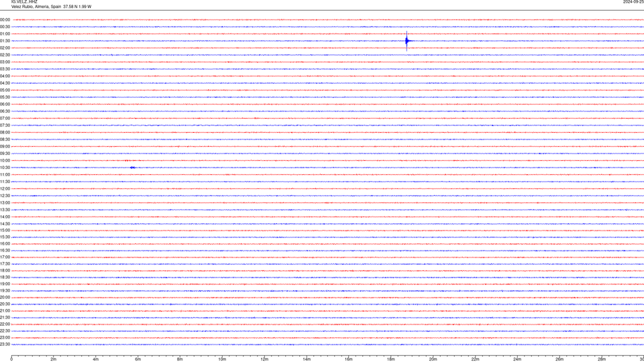Click the '10m' tick label on minute axis

coord(222,359)
